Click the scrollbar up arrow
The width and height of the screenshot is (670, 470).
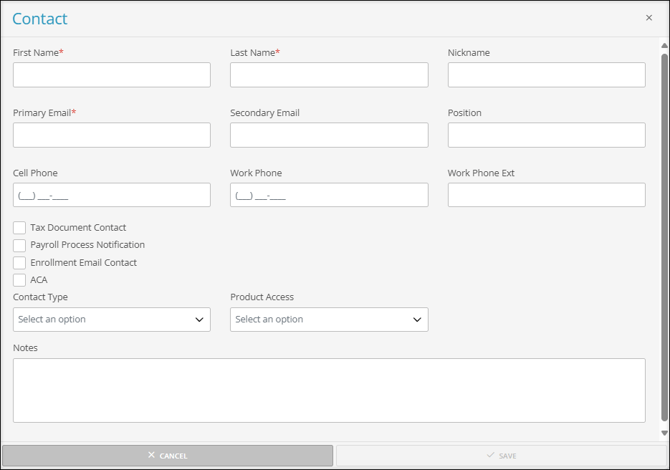(664, 46)
